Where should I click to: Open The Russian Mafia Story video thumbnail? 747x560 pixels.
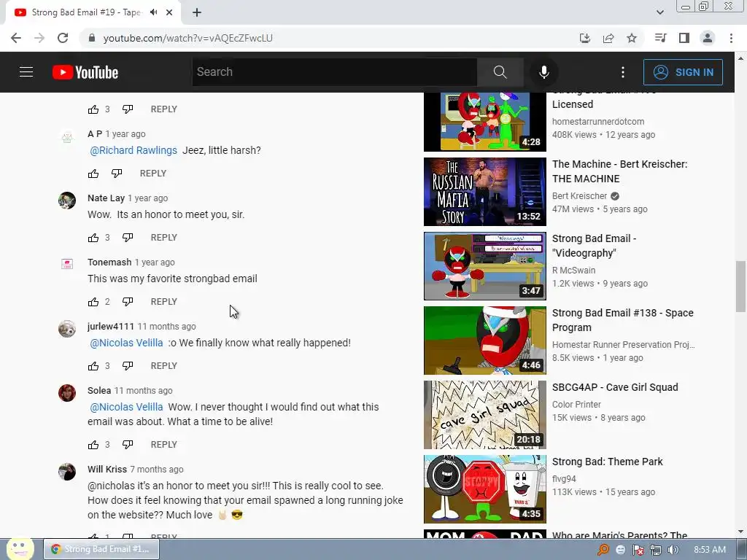pyautogui.click(x=485, y=192)
